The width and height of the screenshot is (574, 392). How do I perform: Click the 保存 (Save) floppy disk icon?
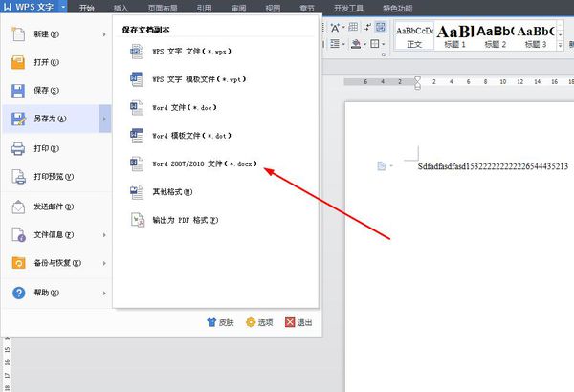pyautogui.click(x=18, y=91)
